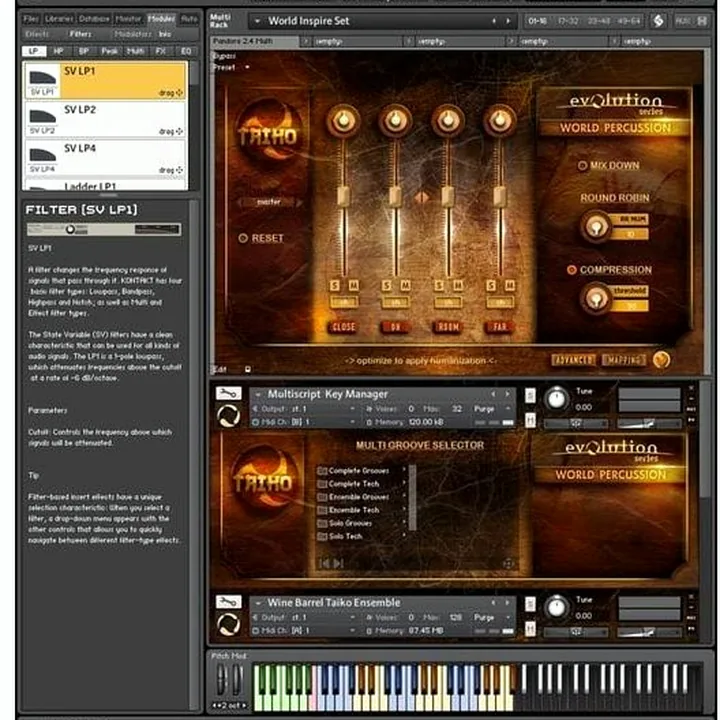Image resolution: width=720 pixels, height=720 pixels.
Task: Open the Filters sub-tab
Action: pos(81,34)
